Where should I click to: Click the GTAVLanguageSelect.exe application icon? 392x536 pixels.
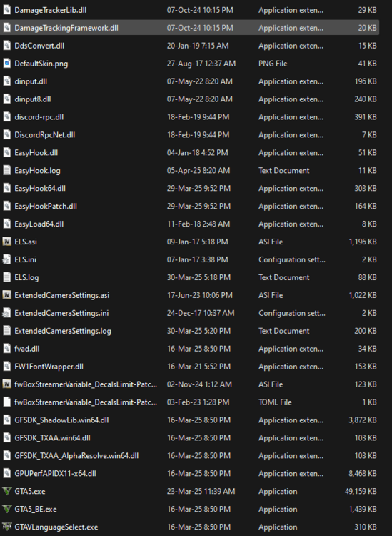(6, 527)
